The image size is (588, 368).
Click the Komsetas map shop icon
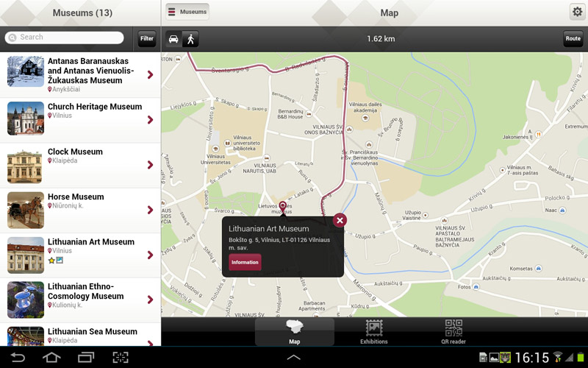click(539, 268)
